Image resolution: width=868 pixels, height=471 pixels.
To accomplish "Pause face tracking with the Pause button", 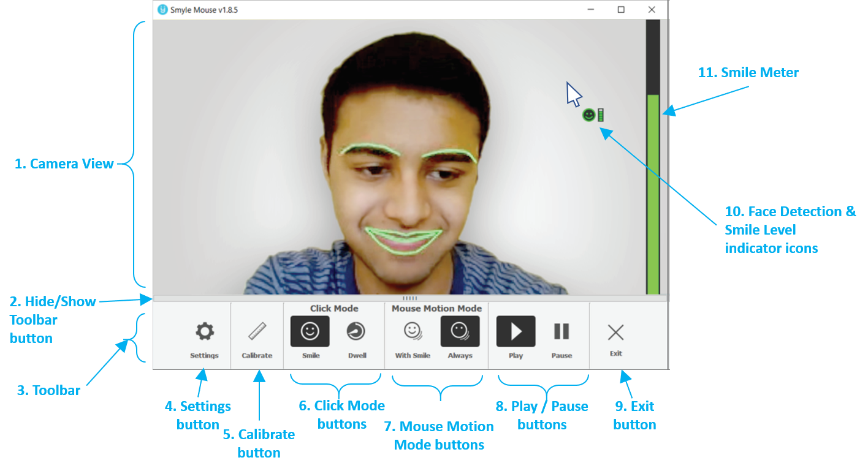I will point(561,331).
